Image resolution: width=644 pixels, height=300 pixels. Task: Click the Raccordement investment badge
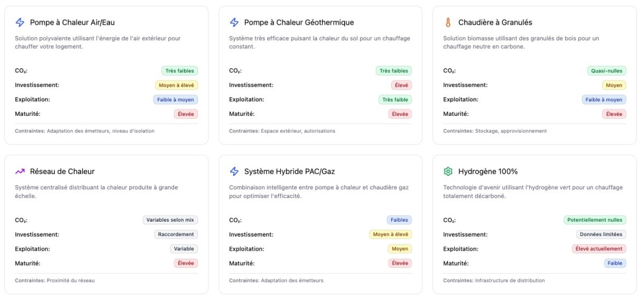click(x=176, y=234)
